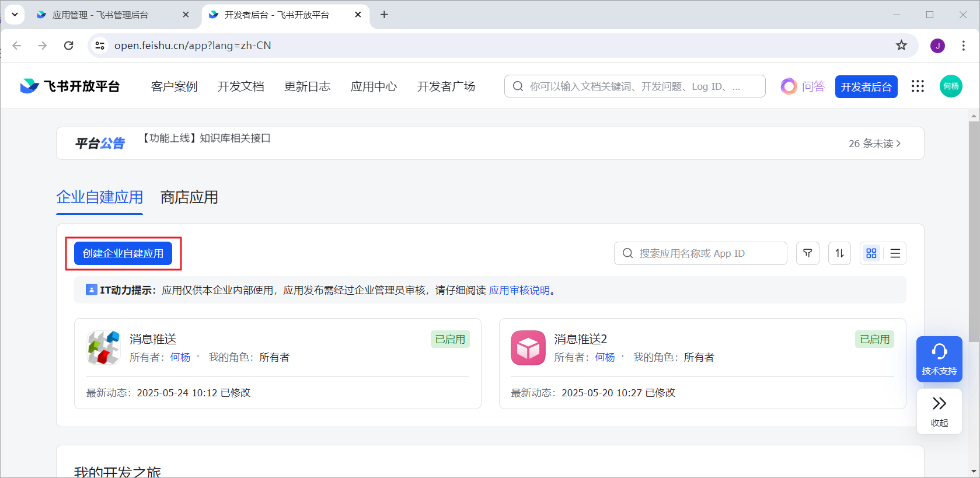
Task: Collapse the floating panel with 收起
Action: [x=939, y=411]
